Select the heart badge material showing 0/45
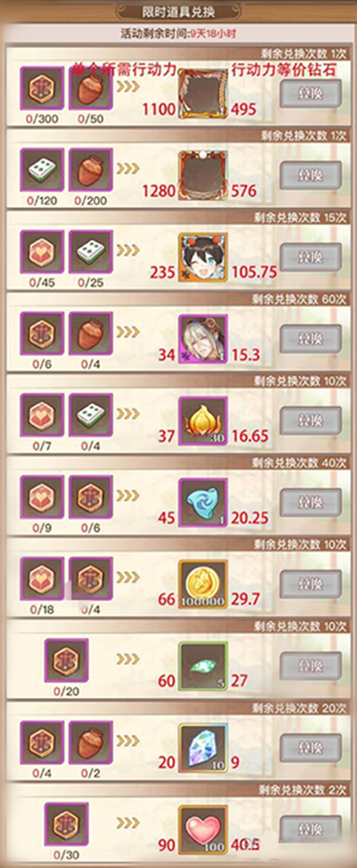 tap(42, 251)
